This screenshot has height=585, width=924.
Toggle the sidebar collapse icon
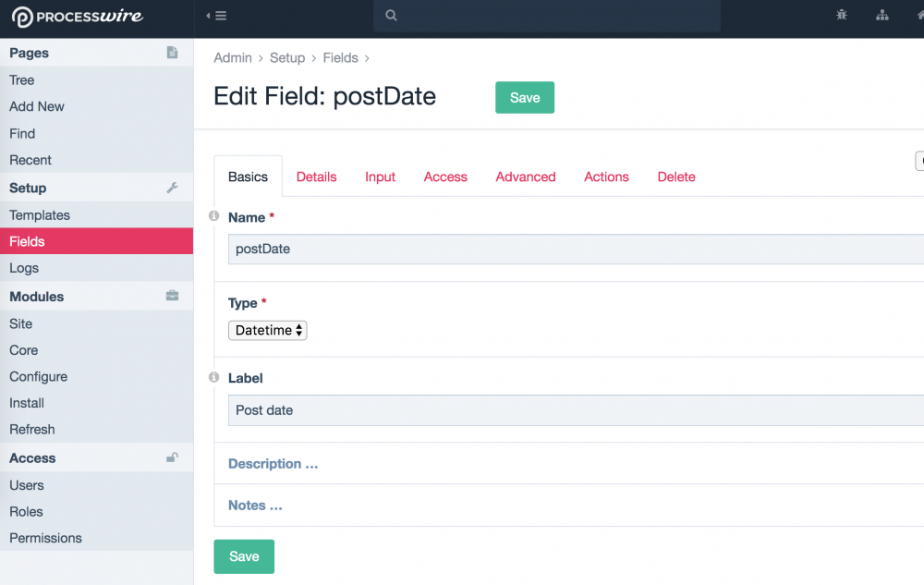click(216, 16)
